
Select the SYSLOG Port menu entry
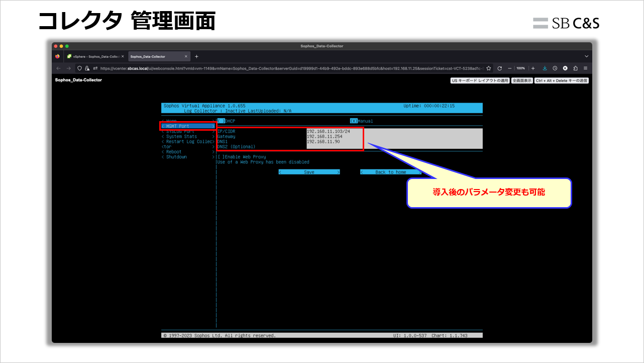[188, 131]
